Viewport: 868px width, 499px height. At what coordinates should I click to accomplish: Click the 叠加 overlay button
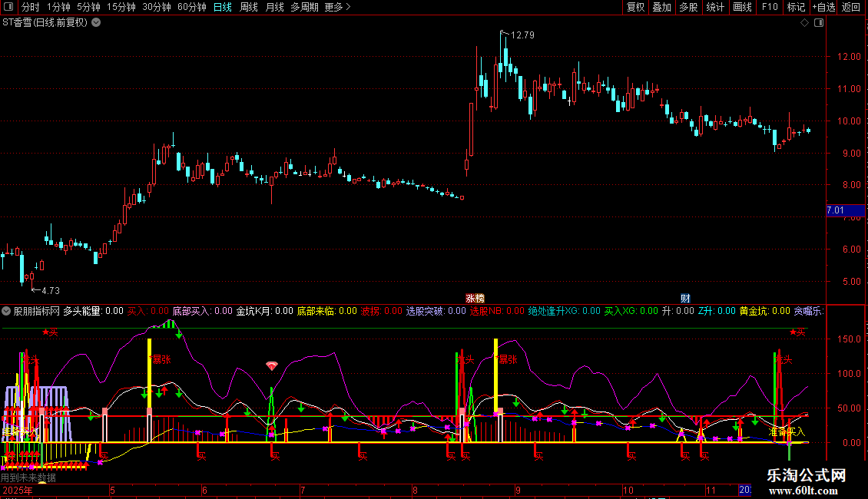(661, 8)
